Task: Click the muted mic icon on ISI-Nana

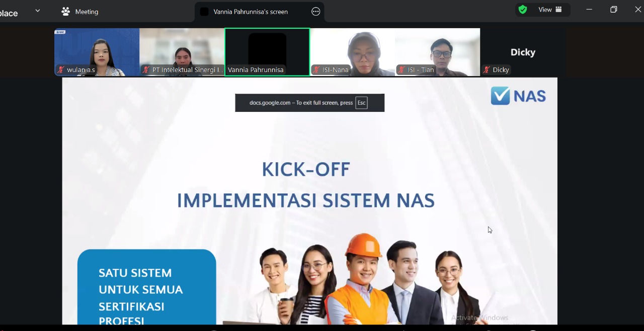Action: click(x=316, y=70)
